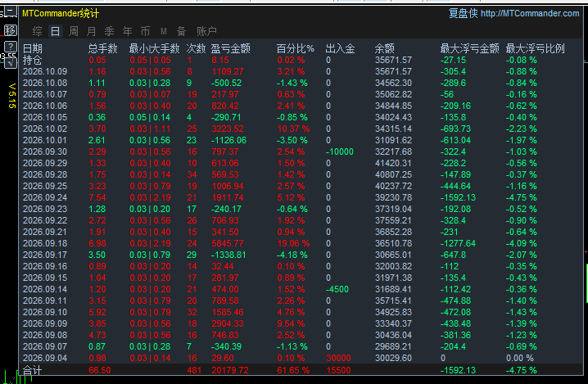Select the 持仓 row label
This screenshot has width=588, height=384.
point(33,60)
